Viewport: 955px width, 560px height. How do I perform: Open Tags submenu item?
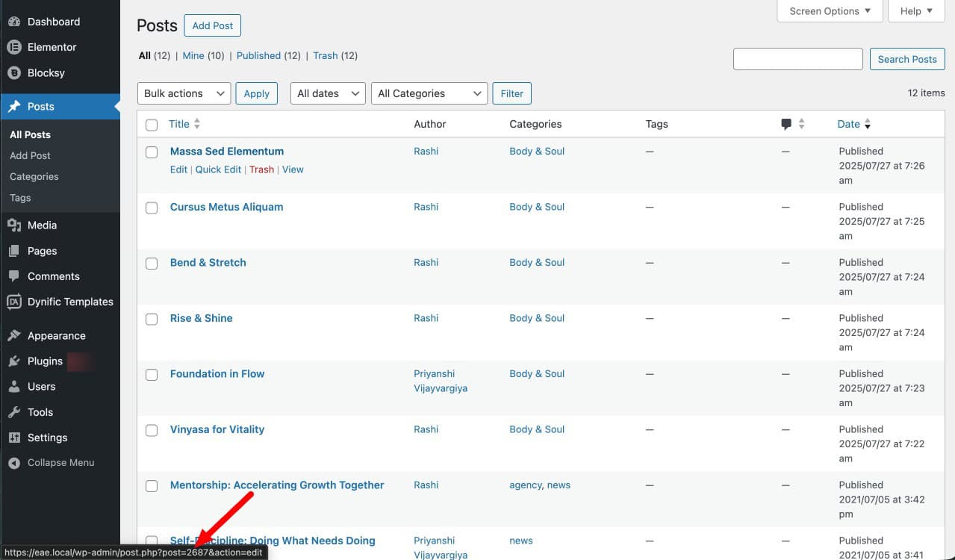(x=20, y=198)
